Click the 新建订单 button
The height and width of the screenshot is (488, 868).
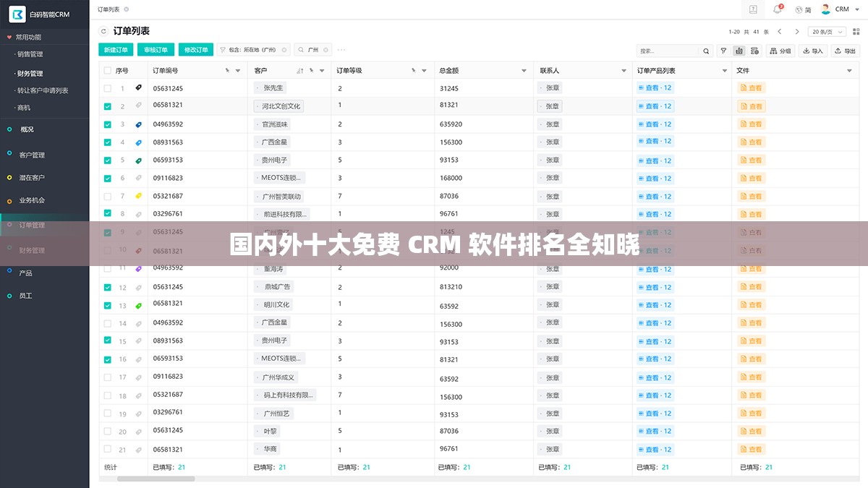(x=116, y=50)
